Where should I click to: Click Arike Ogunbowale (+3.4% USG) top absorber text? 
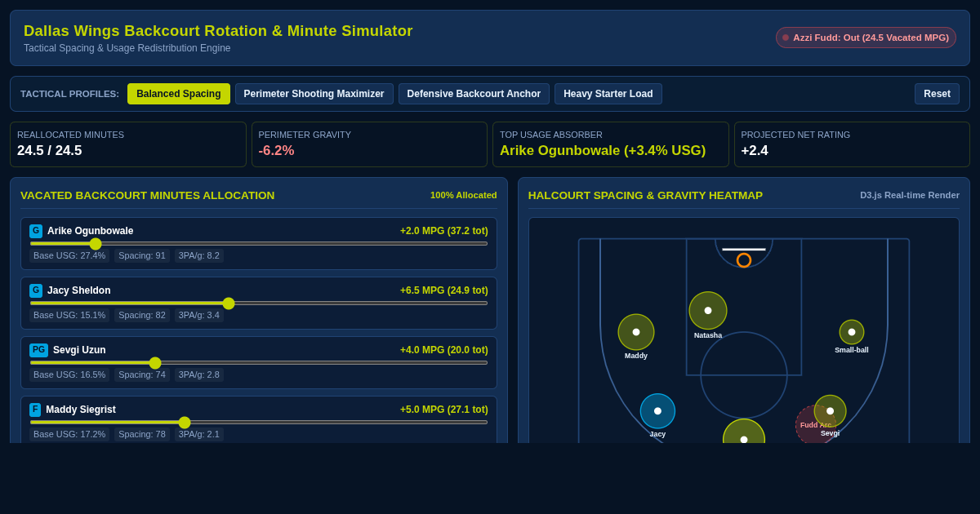coord(603,151)
